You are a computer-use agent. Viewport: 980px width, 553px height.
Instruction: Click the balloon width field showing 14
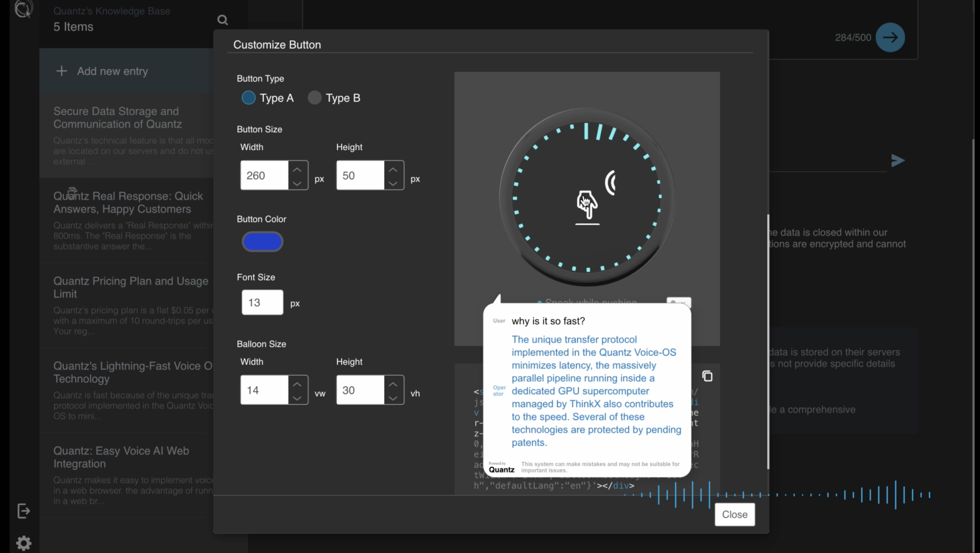click(264, 390)
